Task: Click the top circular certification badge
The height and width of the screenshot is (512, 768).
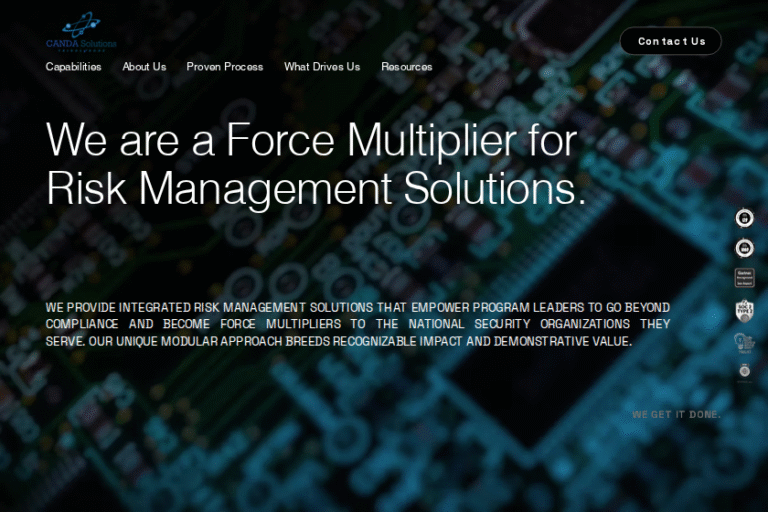Action: [x=744, y=218]
